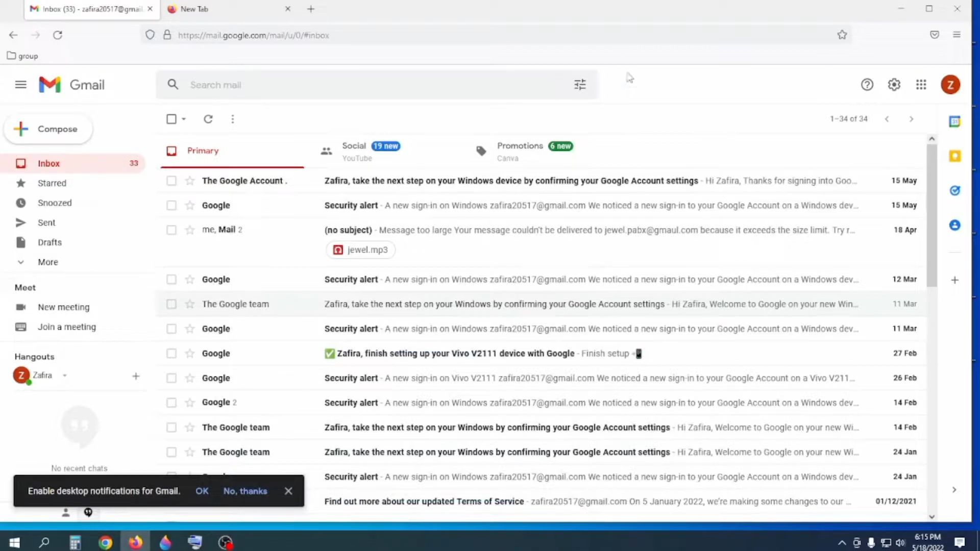Start a New meeting in Meet
The image size is (980, 551).
[63, 307]
